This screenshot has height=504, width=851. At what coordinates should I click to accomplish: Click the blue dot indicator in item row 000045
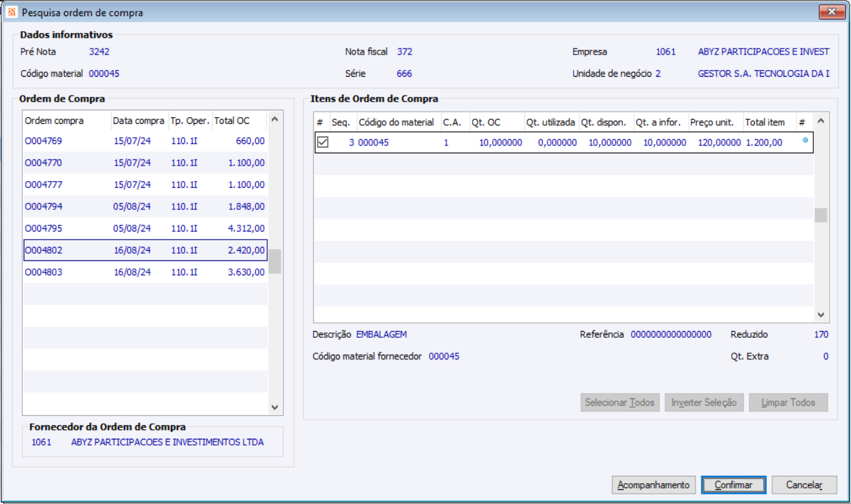(x=805, y=140)
